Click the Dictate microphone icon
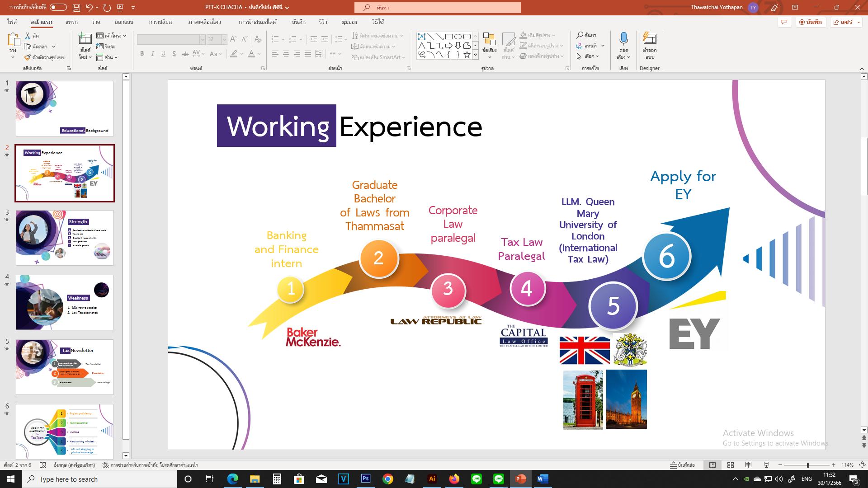868x488 pixels. tap(623, 39)
